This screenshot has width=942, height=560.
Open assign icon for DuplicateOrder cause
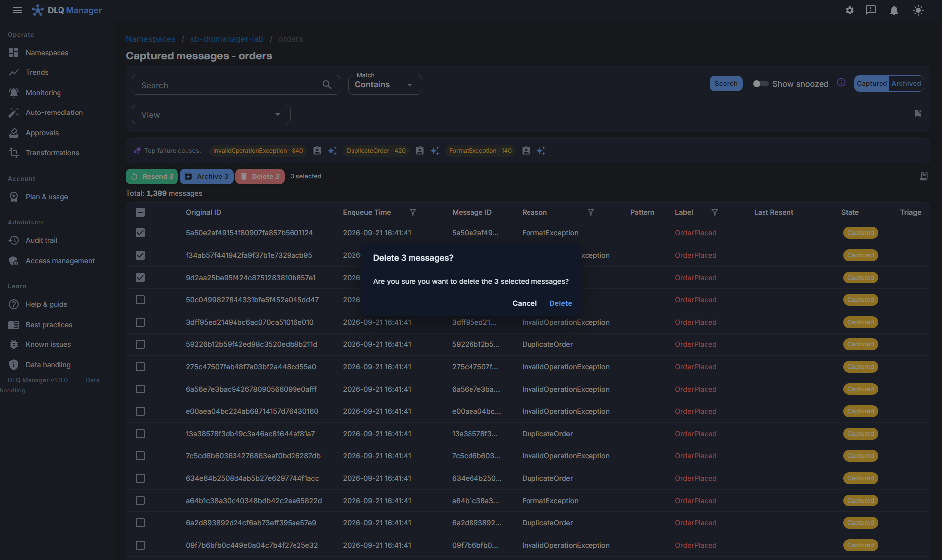(420, 151)
